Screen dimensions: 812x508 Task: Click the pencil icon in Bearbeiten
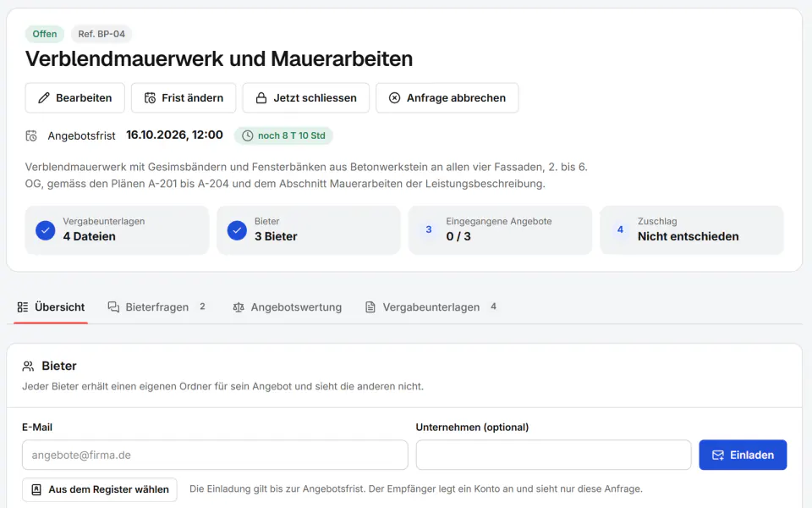coord(44,98)
